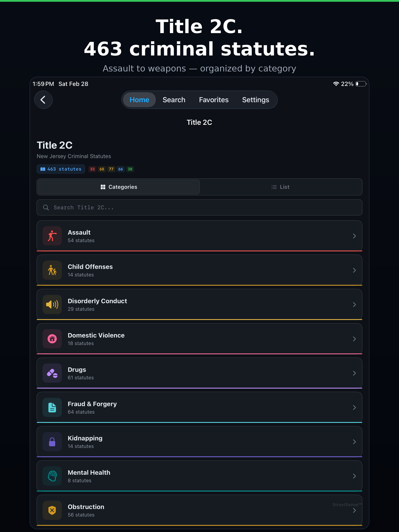The height and width of the screenshot is (532, 399).
Task: Click the 463 statutes badge
Action: (x=61, y=169)
